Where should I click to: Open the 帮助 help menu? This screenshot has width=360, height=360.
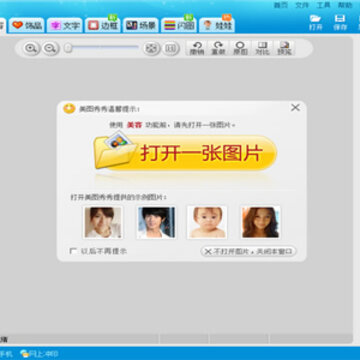(x=345, y=5)
